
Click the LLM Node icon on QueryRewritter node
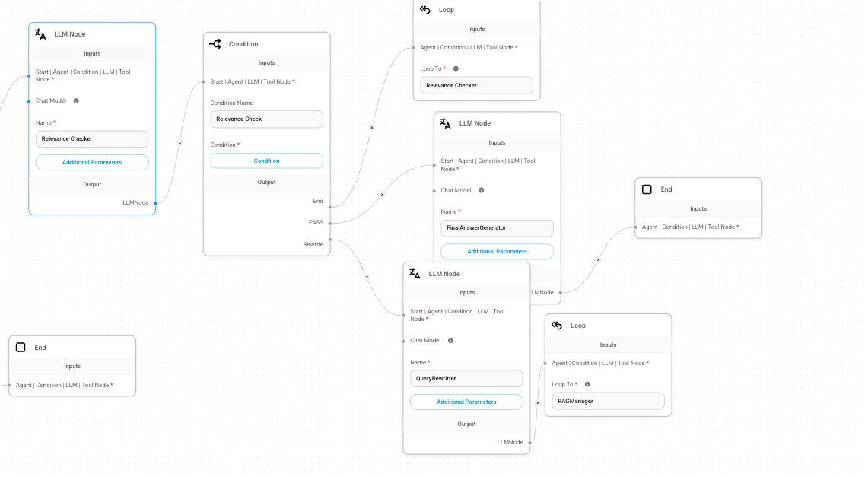pos(415,274)
